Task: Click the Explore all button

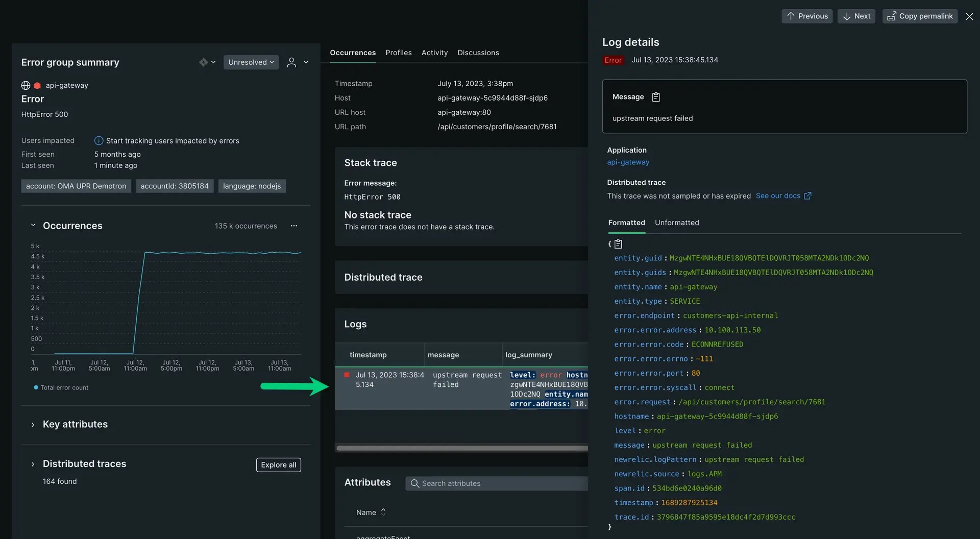Action: point(278,465)
